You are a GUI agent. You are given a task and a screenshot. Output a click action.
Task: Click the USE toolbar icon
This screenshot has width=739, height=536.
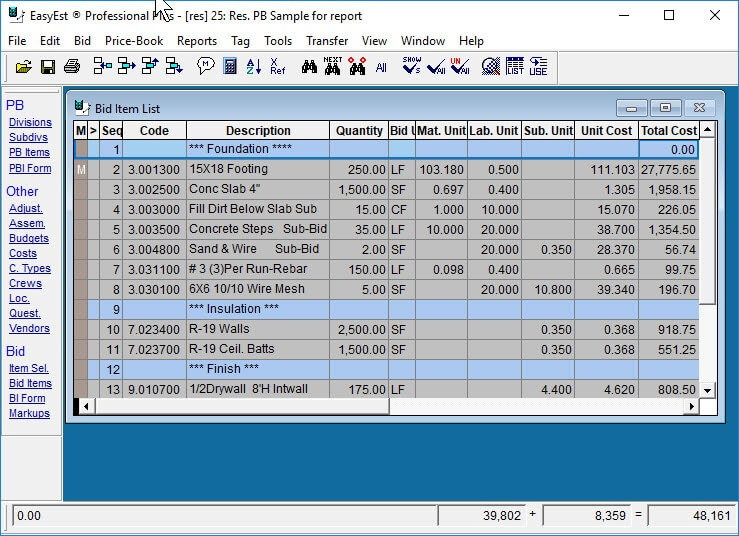tap(538, 66)
